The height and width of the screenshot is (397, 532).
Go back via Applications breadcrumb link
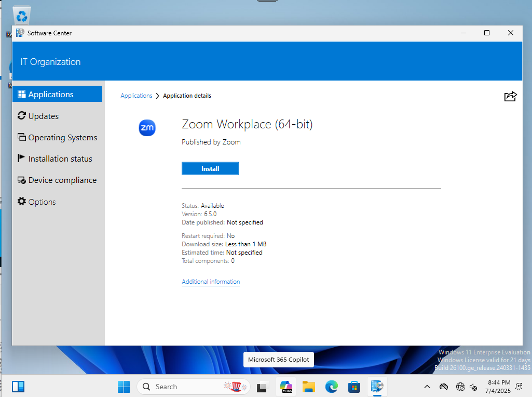click(137, 96)
